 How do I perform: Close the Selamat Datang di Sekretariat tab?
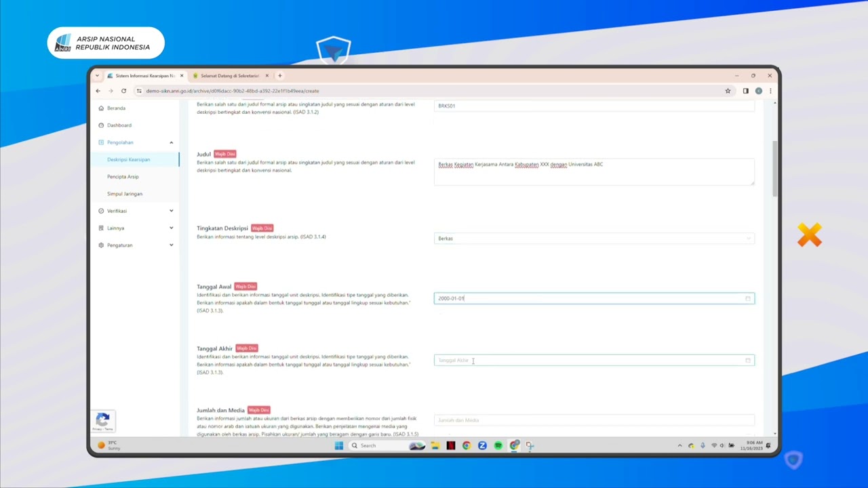(x=267, y=76)
